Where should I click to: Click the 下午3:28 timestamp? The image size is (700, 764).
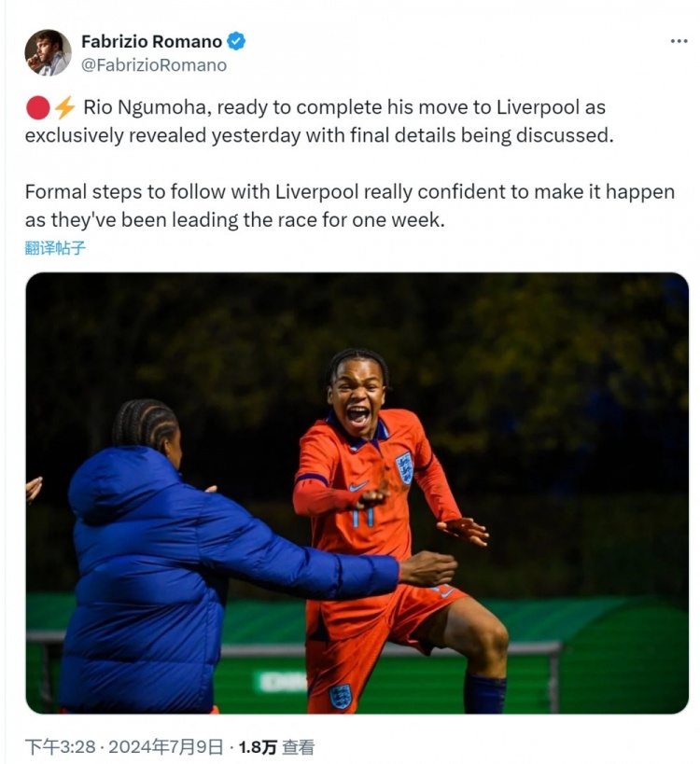60,747
